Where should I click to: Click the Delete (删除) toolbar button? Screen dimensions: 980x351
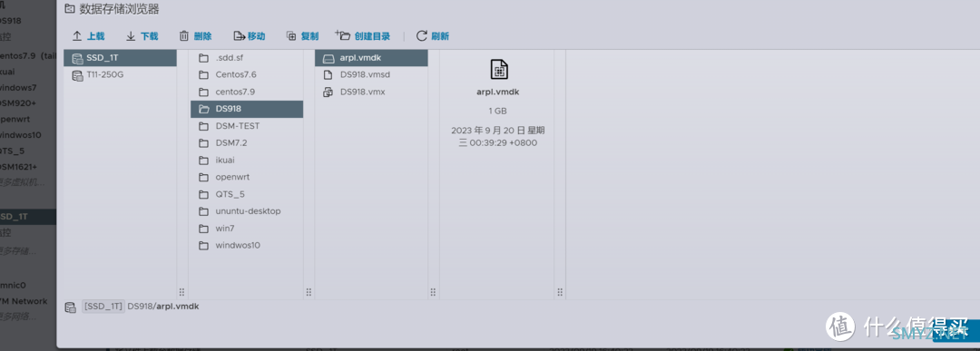pos(195,36)
